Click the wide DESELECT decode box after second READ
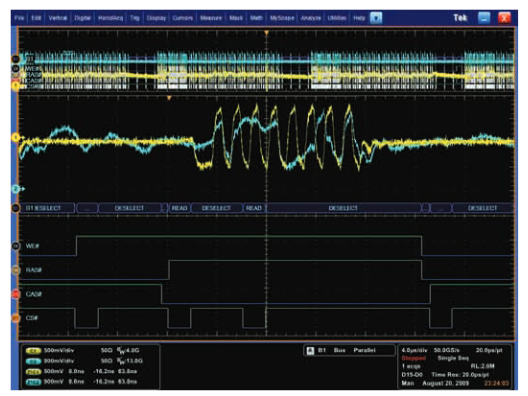528x396 pixels. pyautogui.click(x=343, y=208)
